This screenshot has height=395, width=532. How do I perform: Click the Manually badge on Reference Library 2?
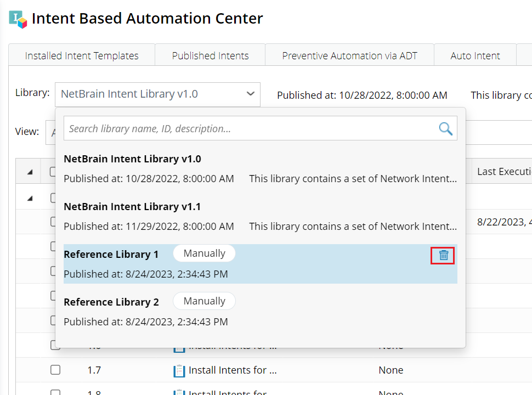coord(204,301)
